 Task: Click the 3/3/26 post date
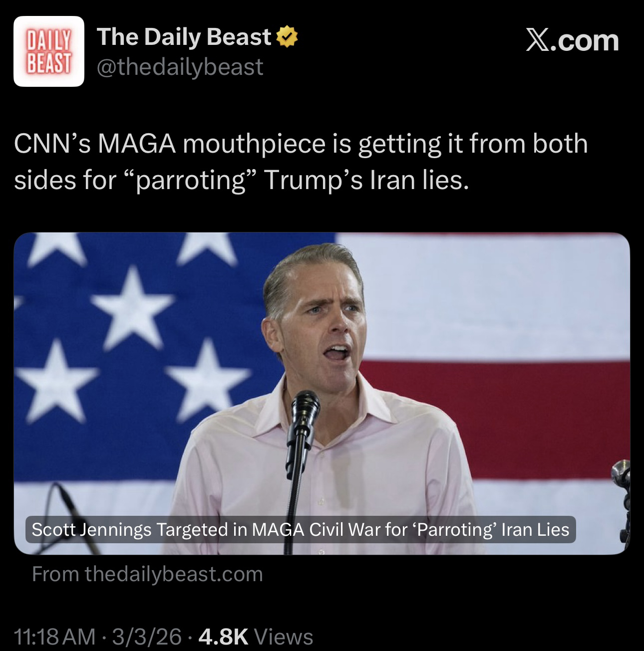(x=147, y=636)
